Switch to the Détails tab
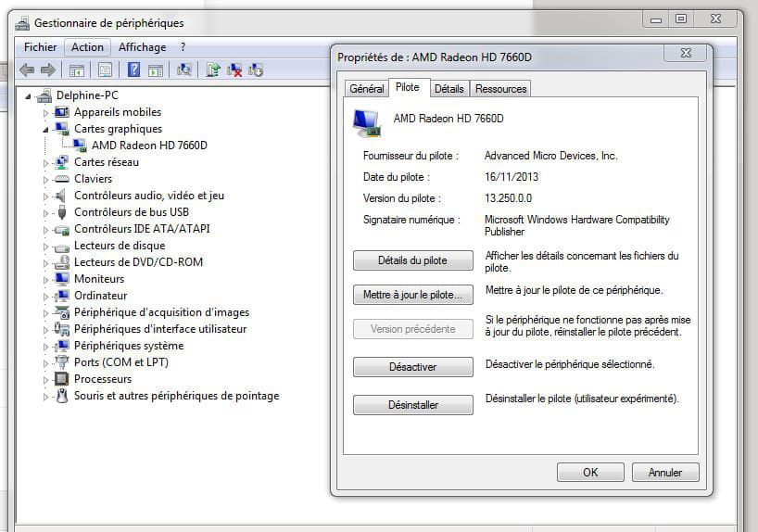This screenshot has width=758, height=532. click(448, 88)
